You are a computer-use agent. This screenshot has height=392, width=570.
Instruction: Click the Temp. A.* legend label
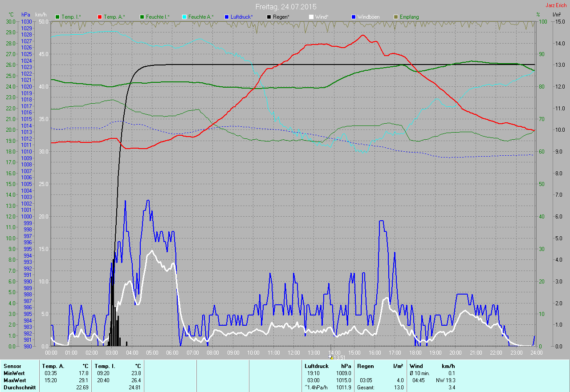(x=114, y=17)
